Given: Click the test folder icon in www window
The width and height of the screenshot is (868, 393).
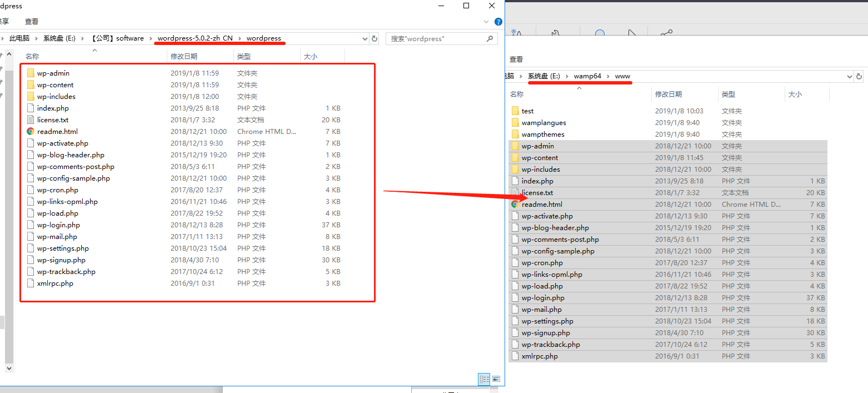Looking at the screenshot, I should 515,111.
